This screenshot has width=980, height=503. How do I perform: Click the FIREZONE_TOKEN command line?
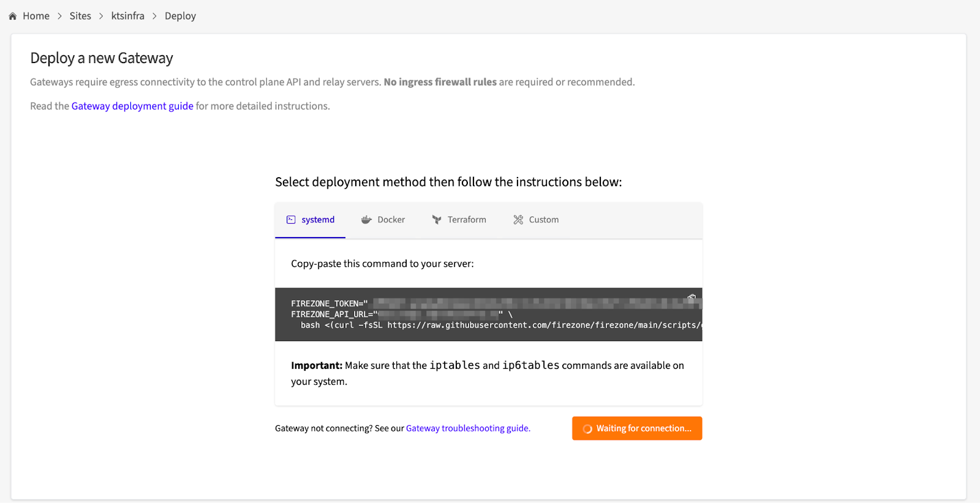[x=497, y=303]
